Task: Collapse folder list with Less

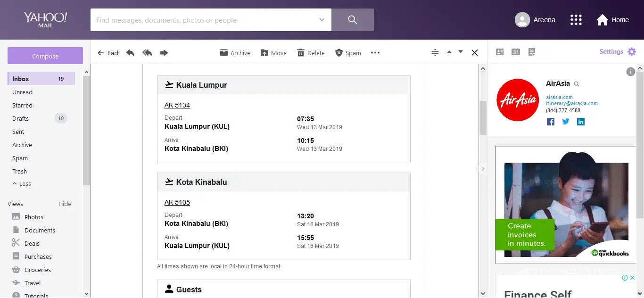Action: point(22,184)
